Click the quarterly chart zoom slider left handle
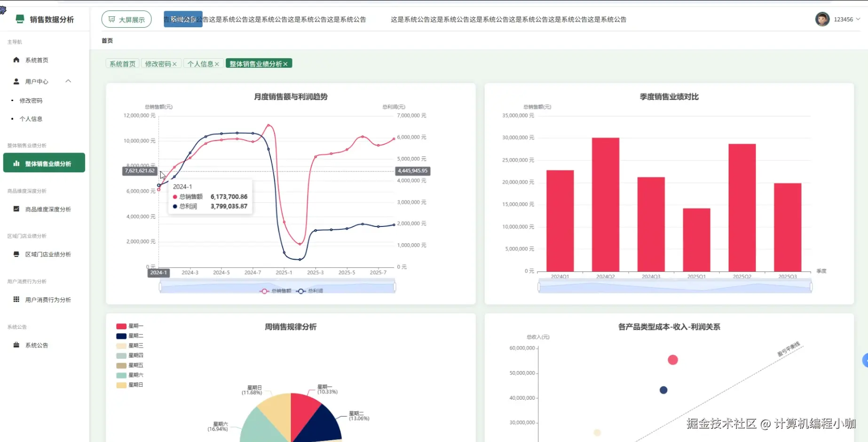 [539, 287]
